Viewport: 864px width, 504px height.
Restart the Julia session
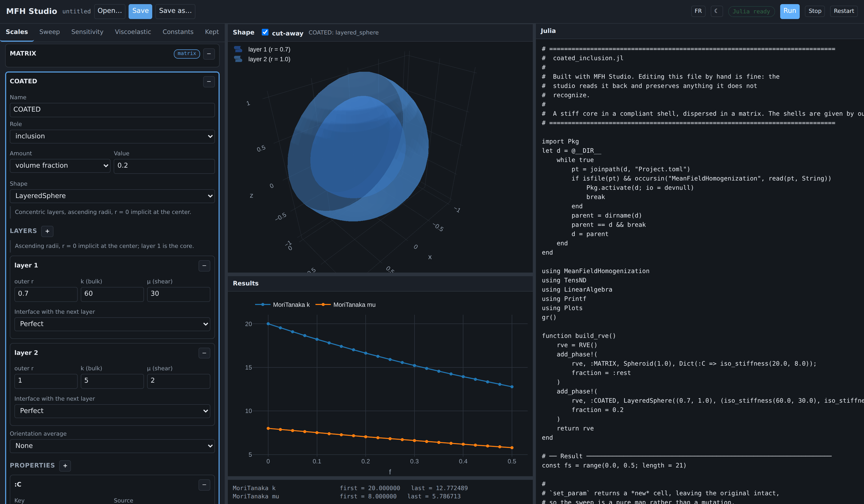(843, 11)
